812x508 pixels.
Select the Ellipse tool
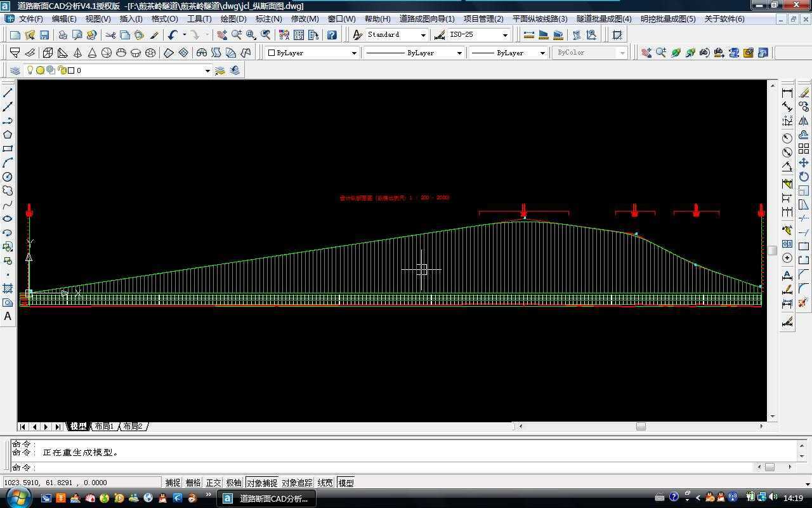8,218
